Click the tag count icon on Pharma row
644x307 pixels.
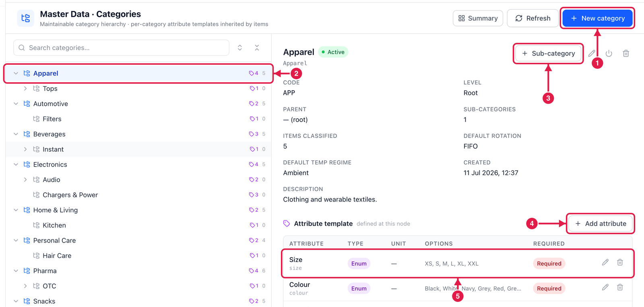tap(252, 271)
